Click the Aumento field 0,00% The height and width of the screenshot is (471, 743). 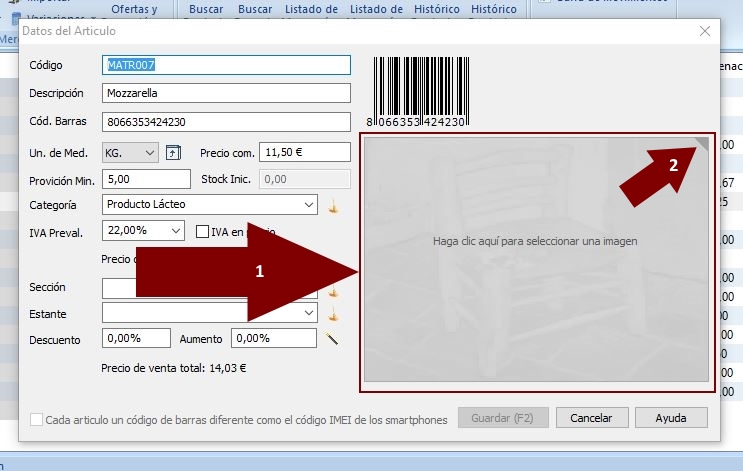coord(274,338)
